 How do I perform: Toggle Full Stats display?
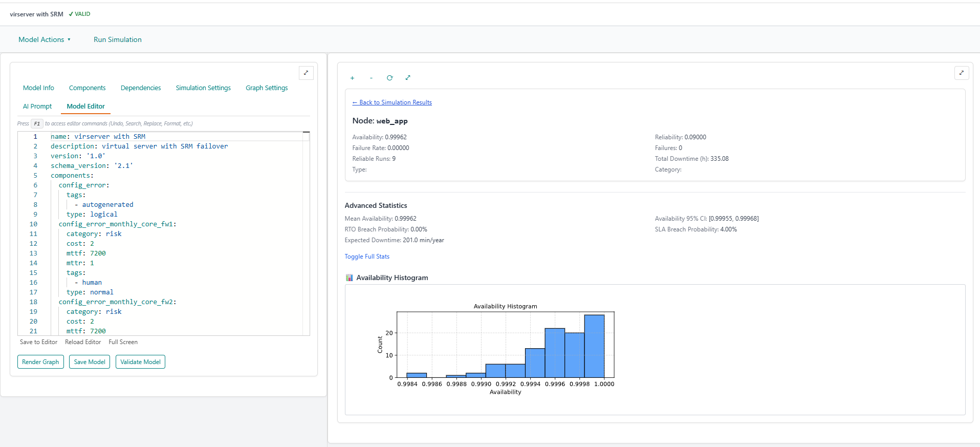coord(367,257)
